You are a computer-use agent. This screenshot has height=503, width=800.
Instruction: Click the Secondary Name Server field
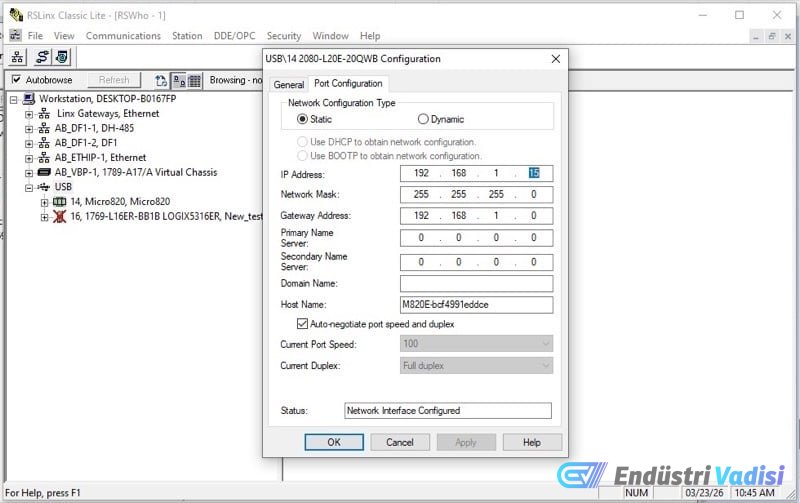click(476, 262)
